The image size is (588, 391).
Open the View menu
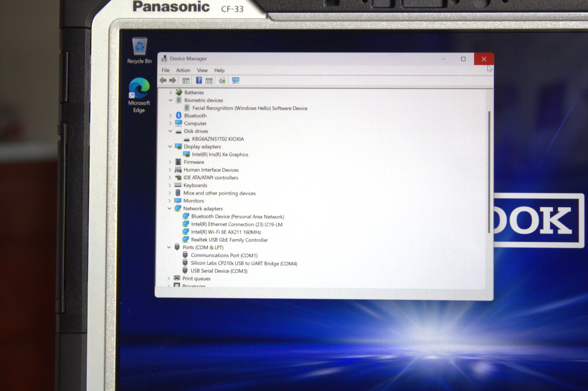pyautogui.click(x=202, y=70)
